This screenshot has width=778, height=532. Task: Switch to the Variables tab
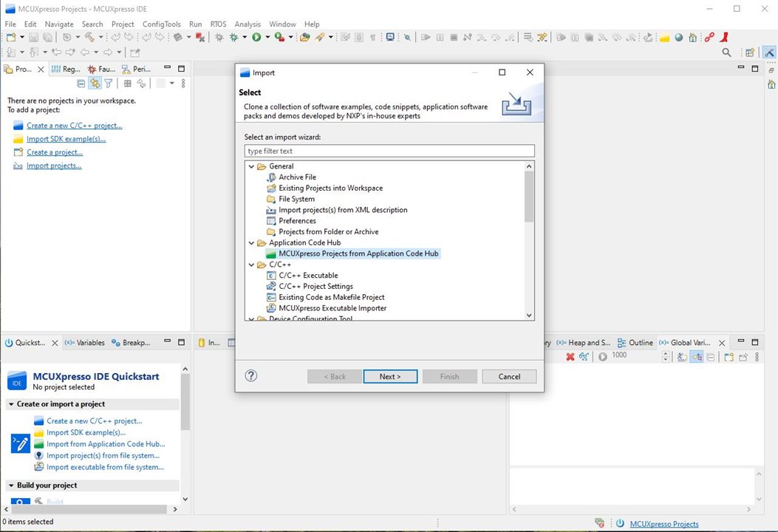[85, 342]
